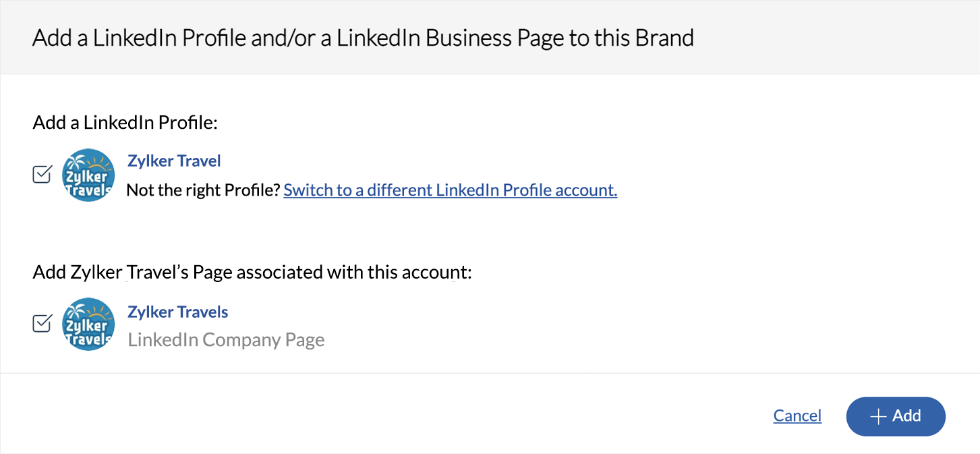This screenshot has width=980, height=454.
Task: Click the word 'Page' in the company page subtitle
Action: (304, 340)
